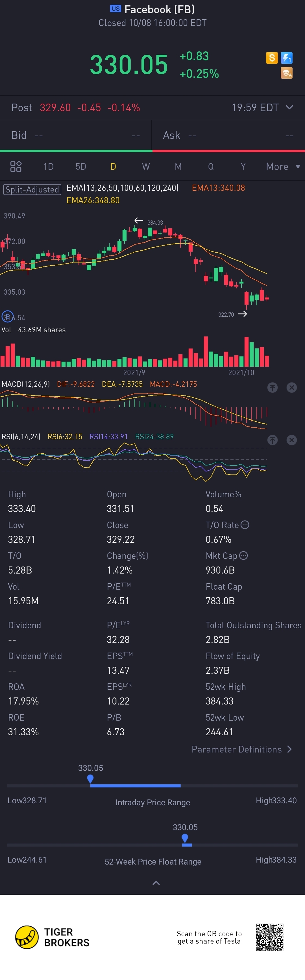Tap Total Outstanding Shares label
The height and width of the screenshot is (980, 305).
coord(254,625)
